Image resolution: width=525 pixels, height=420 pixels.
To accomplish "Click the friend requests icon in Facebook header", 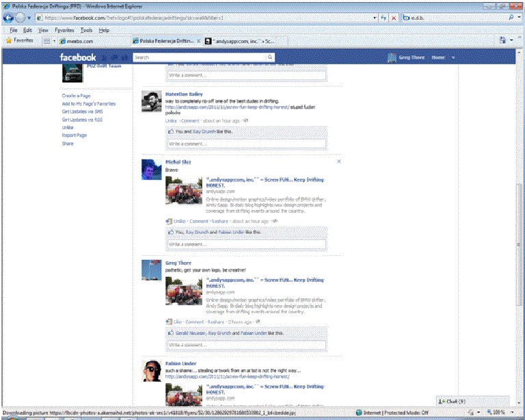I will (x=104, y=57).
